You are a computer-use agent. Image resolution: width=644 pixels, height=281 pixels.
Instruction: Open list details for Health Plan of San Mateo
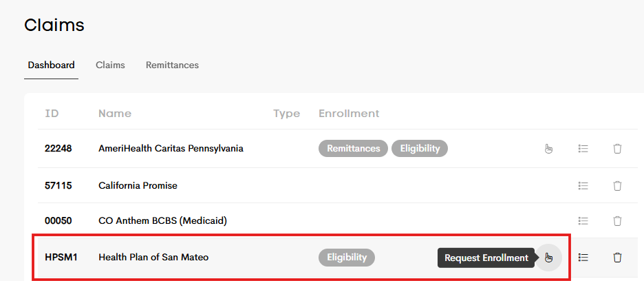[583, 258]
